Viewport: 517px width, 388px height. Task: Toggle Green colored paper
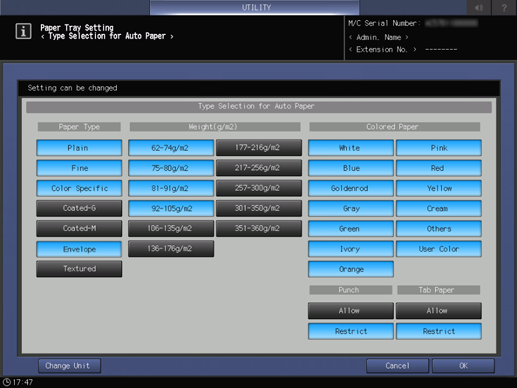(x=351, y=229)
